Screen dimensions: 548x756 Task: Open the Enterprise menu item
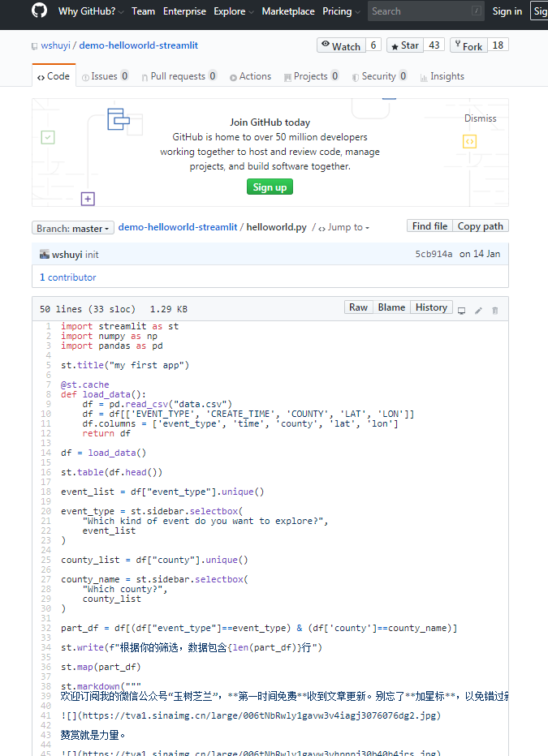click(x=184, y=11)
